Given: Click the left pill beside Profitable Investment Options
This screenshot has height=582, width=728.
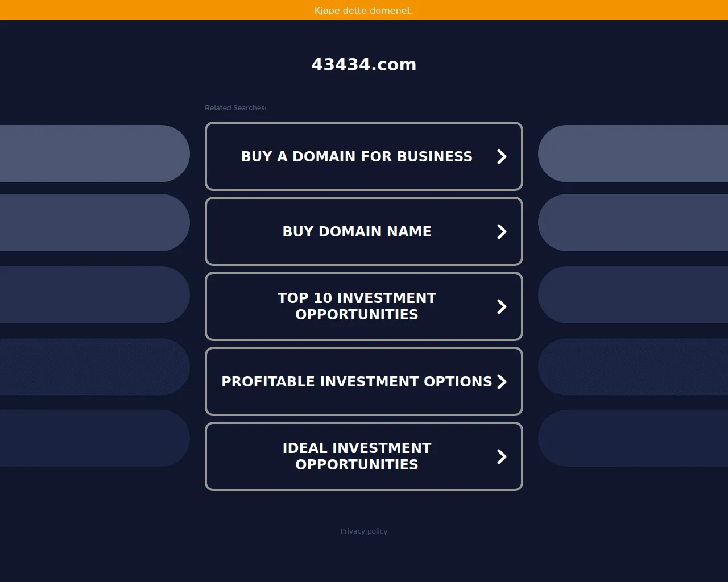Looking at the screenshot, I should [94, 367].
